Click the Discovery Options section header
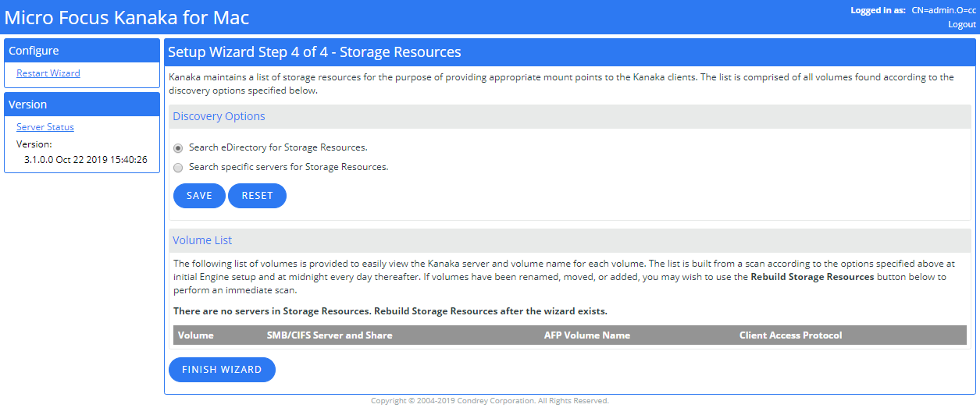This screenshot has height=415, width=980. (x=219, y=116)
